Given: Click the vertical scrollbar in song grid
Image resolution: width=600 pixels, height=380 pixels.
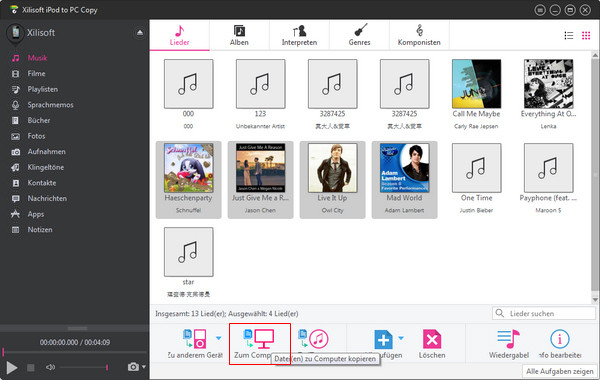Looking at the screenshot, I should (x=595, y=176).
